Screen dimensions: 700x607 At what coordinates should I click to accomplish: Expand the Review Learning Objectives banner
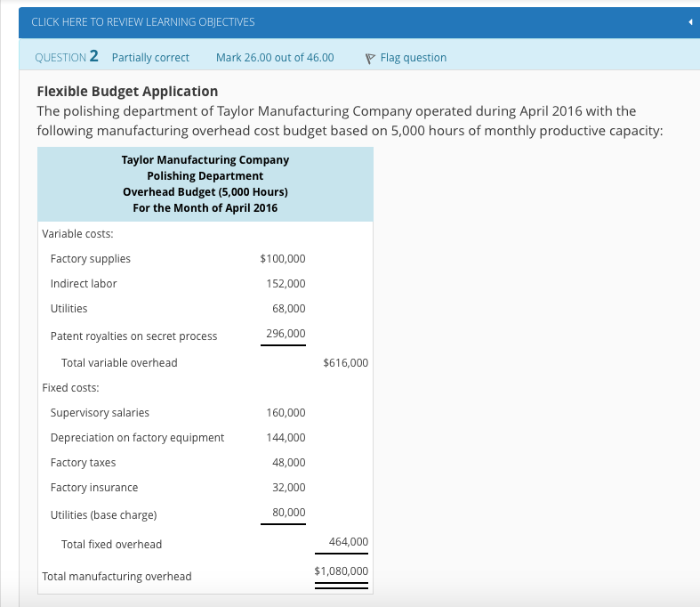click(142, 21)
